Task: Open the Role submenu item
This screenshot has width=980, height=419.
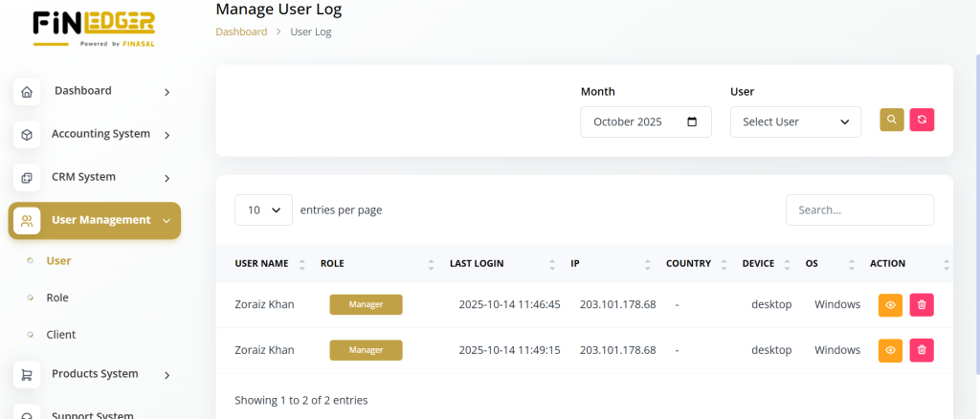Action: [x=57, y=298]
